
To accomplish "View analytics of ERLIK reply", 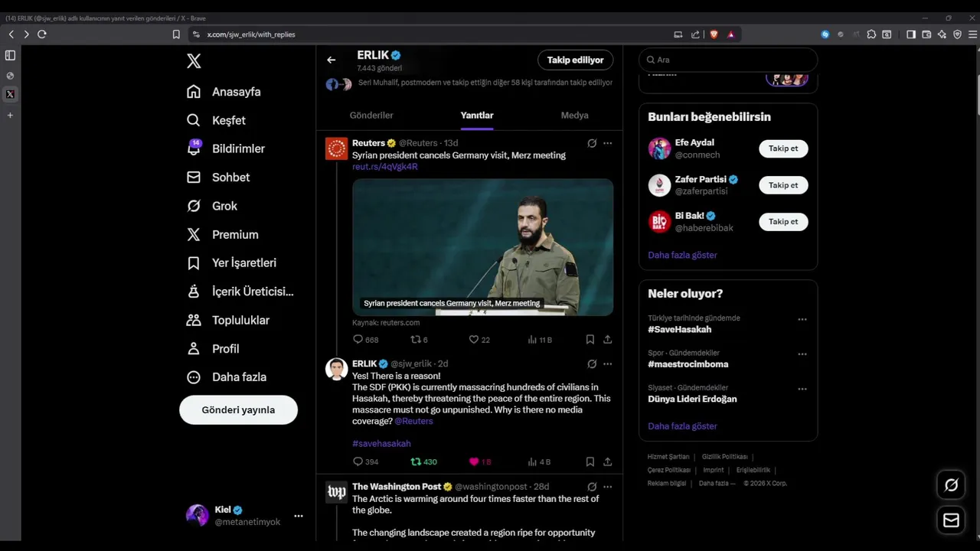I will click(x=539, y=461).
